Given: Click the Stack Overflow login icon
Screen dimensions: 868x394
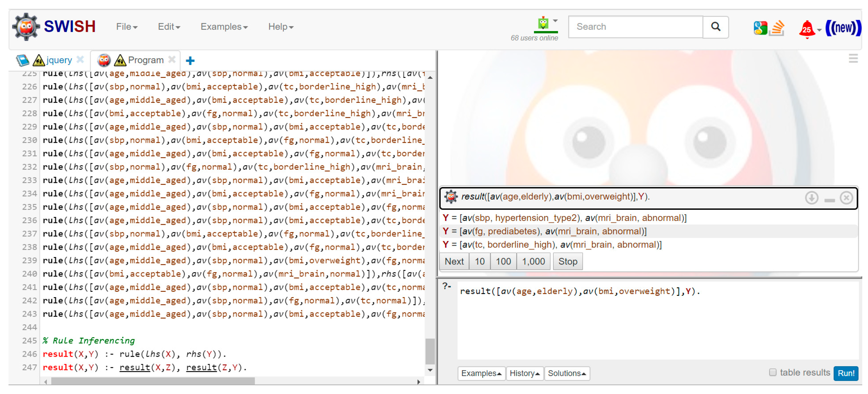Looking at the screenshot, I should pos(777,28).
